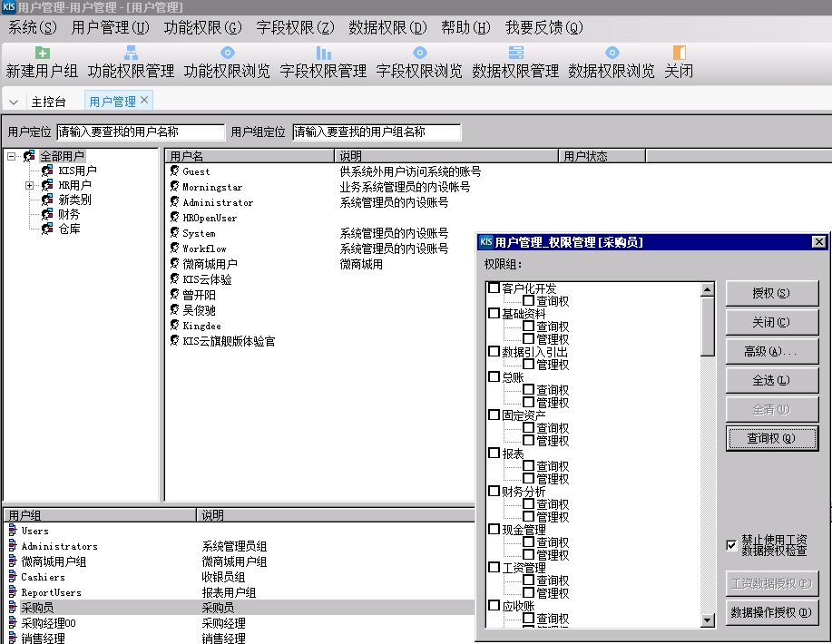This screenshot has width=832, height=644.
Task: Check the 财务分析 permission group box
Action: pyautogui.click(x=494, y=492)
